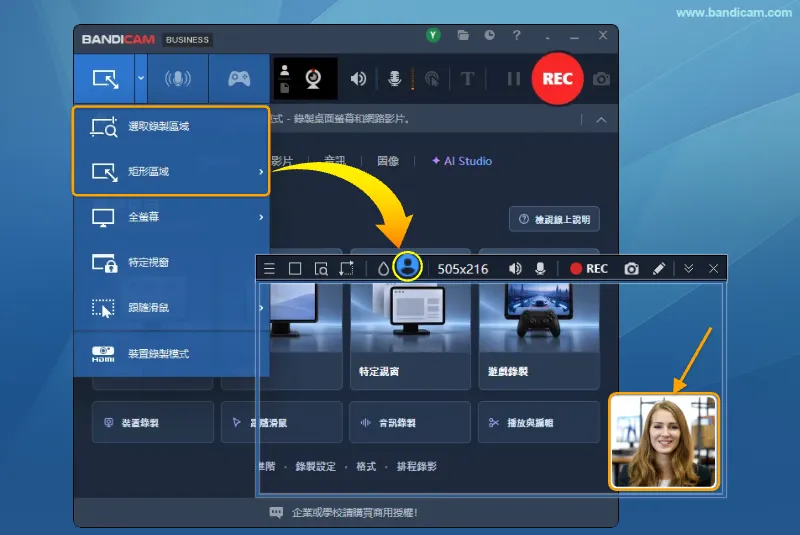Toggle speaker sound in main toolbar
The width and height of the screenshot is (800, 535).
pos(358,79)
